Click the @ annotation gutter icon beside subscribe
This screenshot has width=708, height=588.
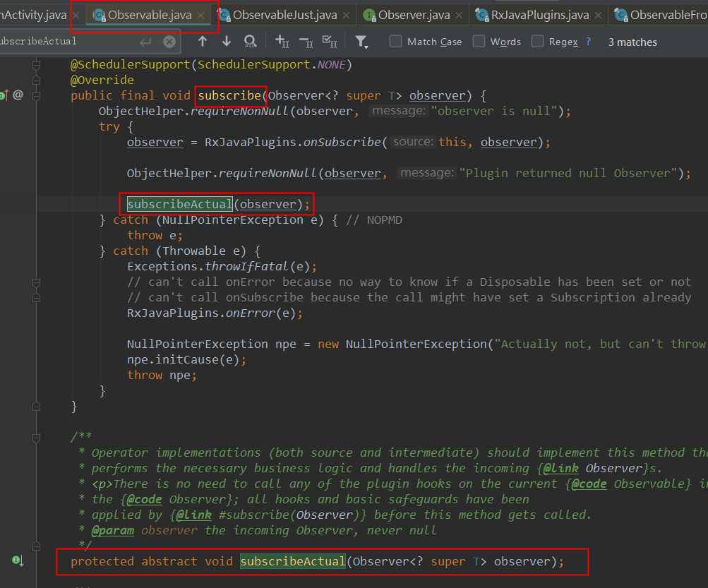[x=18, y=95]
